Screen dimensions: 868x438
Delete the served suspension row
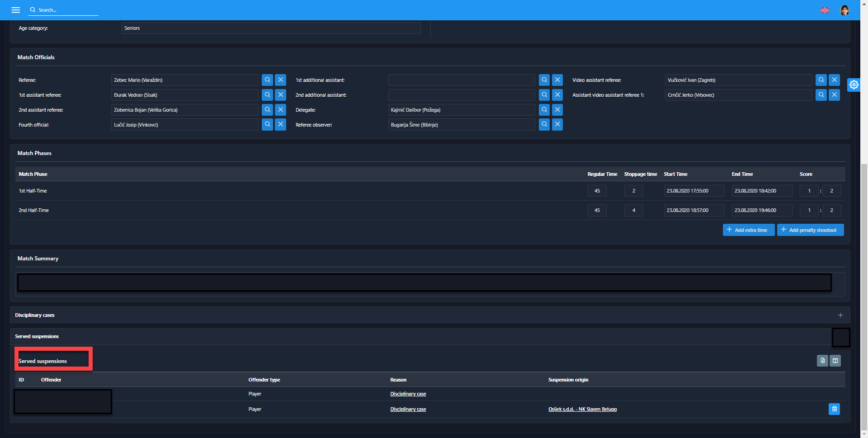point(834,409)
